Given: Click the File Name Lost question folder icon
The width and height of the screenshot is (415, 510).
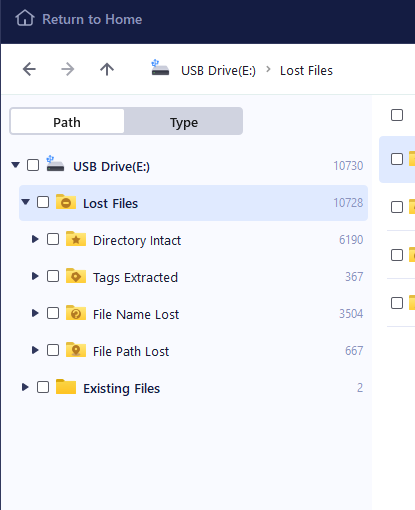Looking at the screenshot, I should (x=76, y=313).
